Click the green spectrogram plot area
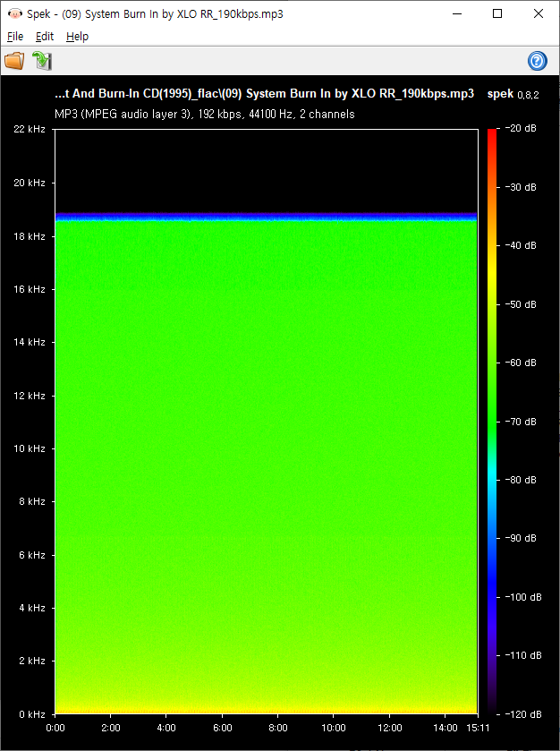 coord(266,467)
